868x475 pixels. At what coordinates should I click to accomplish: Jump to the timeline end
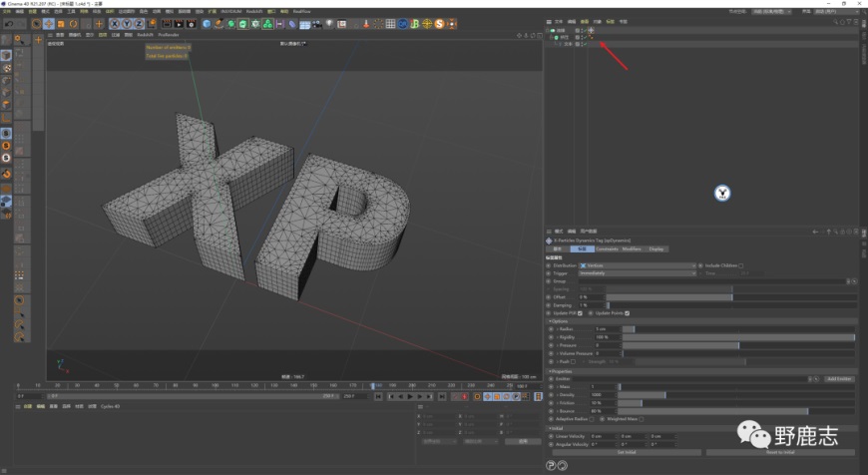[x=442, y=396]
